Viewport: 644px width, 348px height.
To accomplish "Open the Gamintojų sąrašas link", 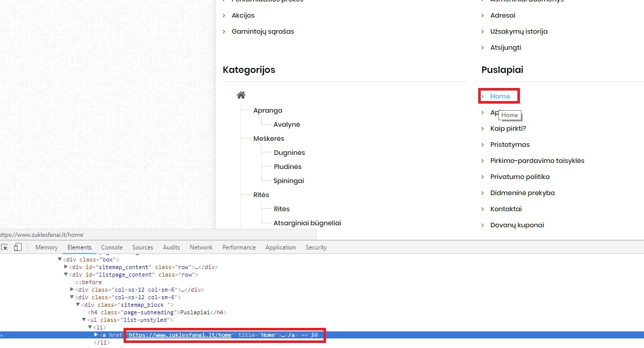I will (263, 31).
